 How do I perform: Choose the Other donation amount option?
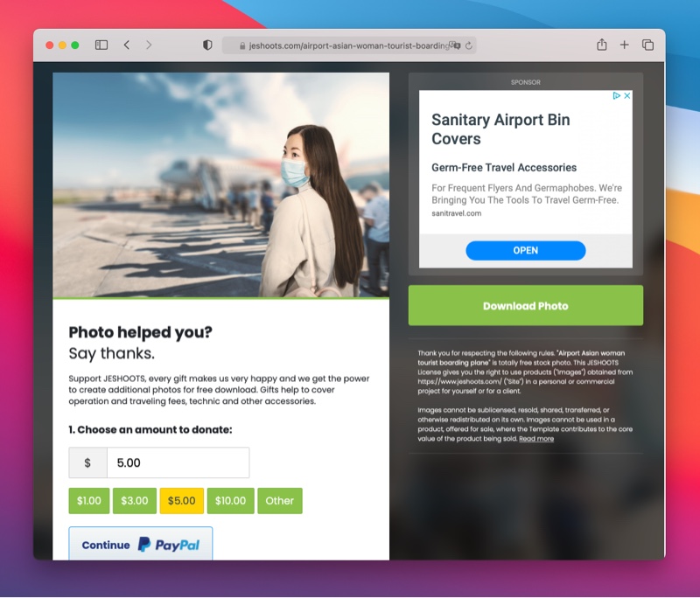[280, 501]
